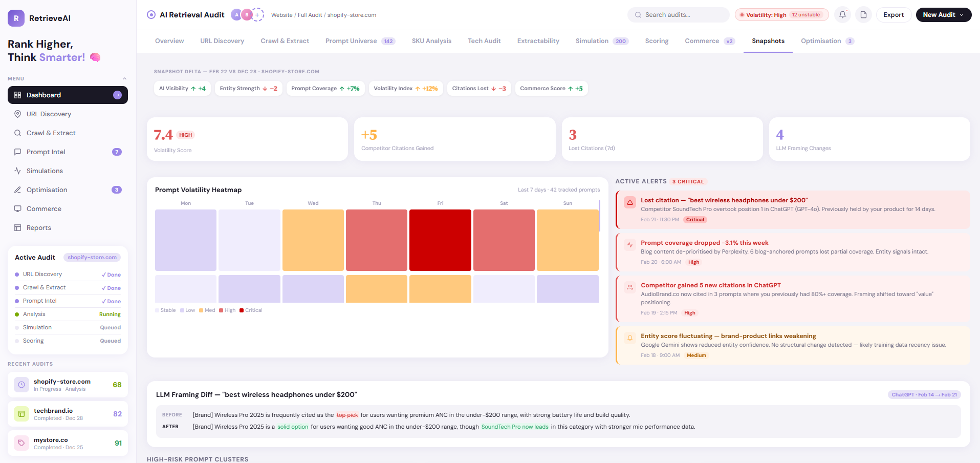Open the SKU Analysis tab
Image resolution: width=980 pixels, height=463 pixels.
[431, 40]
